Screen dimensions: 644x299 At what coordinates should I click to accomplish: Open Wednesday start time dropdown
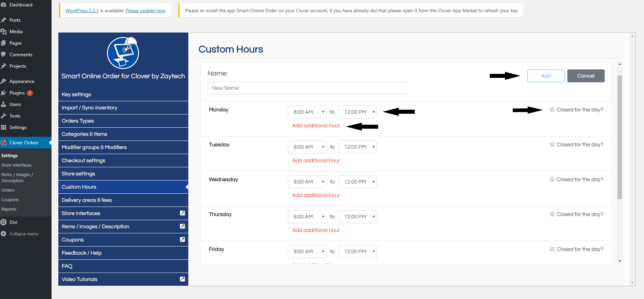[307, 182]
